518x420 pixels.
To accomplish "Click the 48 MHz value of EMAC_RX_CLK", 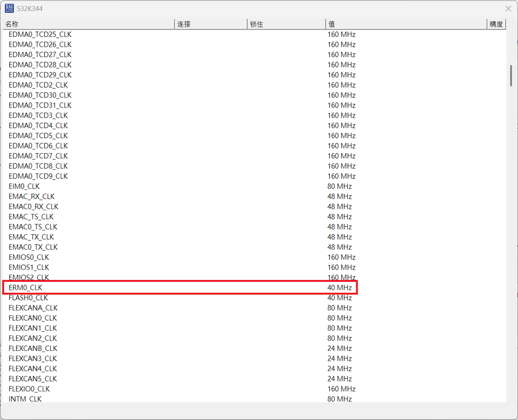I will [x=339, y=197].
